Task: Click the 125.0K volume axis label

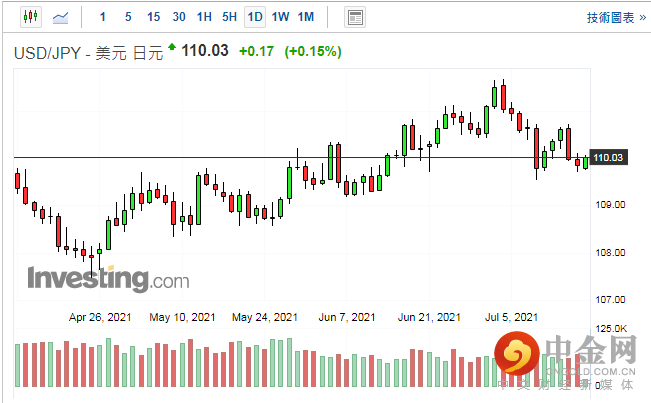Action: tap(611, 329)
